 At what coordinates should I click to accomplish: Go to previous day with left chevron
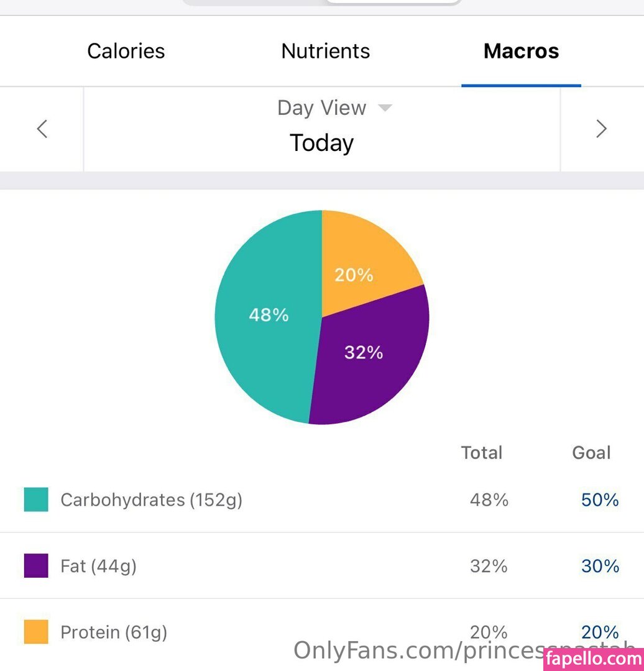click(x=42, y=129)
